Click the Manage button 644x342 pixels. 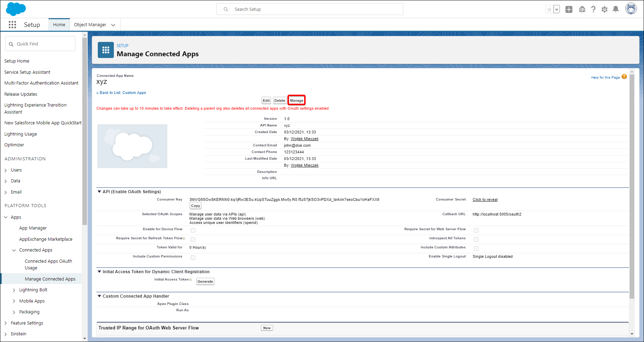(x=297, y=101)
